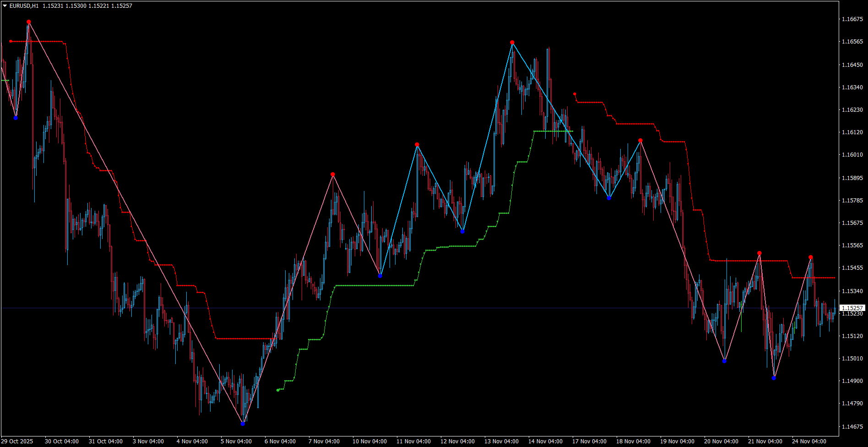The width and height of the screenshot is (868, 447).
Task: Click the 24 Nov 04:00 time label
Action: pos(809,442)
